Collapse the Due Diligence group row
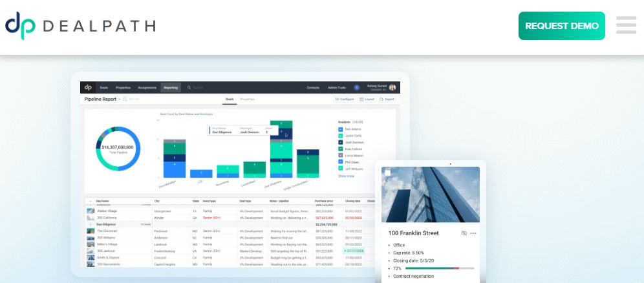The height and width of the screenshot is (283, 644). tap(91, 225)
